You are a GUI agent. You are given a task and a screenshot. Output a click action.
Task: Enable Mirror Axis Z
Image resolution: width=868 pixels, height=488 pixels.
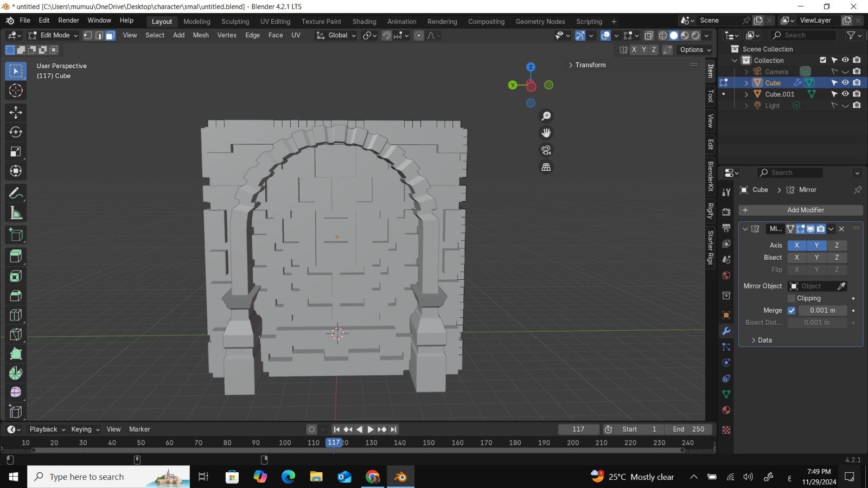pyautogui.click(x=837, y=245)
